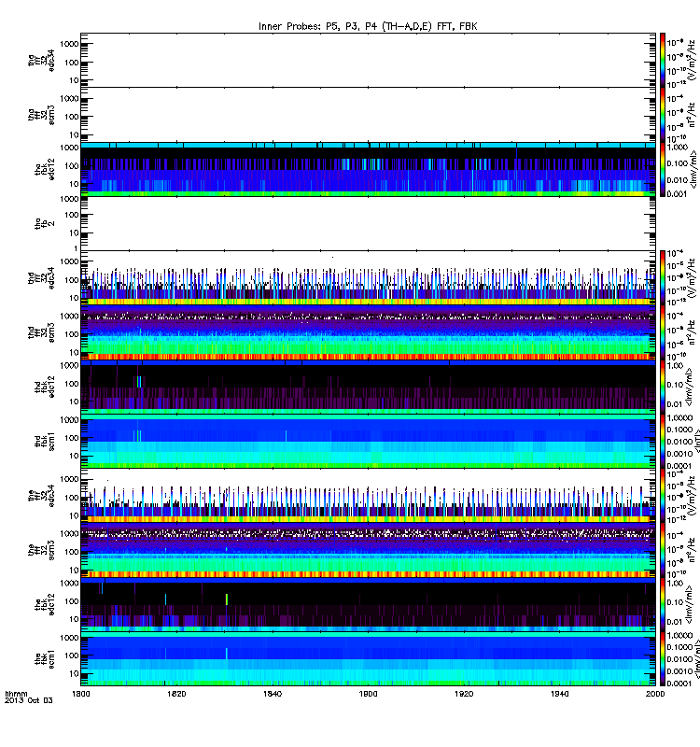700x747 pixels.
Task: Click the color bar beside tha edc34 panel
Action: (x=663, y=60)
